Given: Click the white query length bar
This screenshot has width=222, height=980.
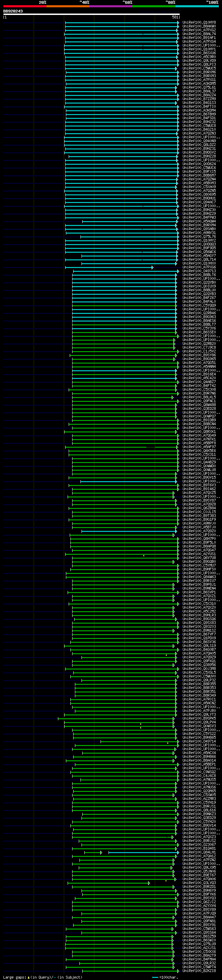Looking at the screenshot, I should [92, 14].
